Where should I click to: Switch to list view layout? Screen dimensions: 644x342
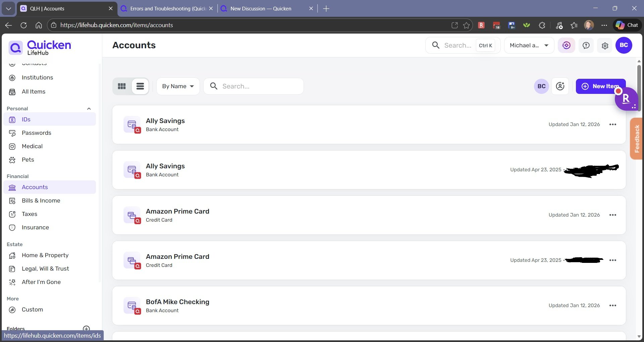click(140, 86)
